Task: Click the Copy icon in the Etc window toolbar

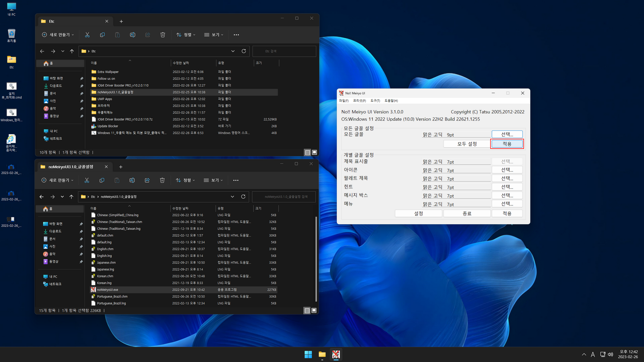Action: 102,35
